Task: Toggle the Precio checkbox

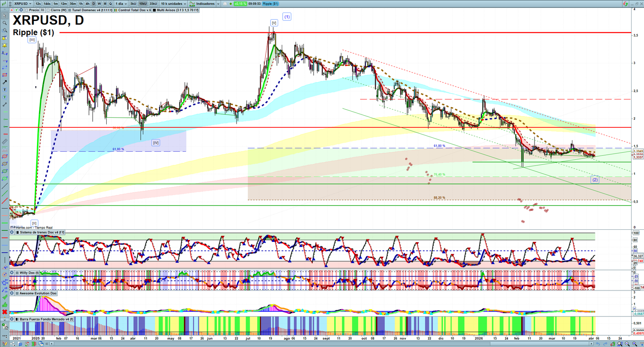Action: coord(27,10)
